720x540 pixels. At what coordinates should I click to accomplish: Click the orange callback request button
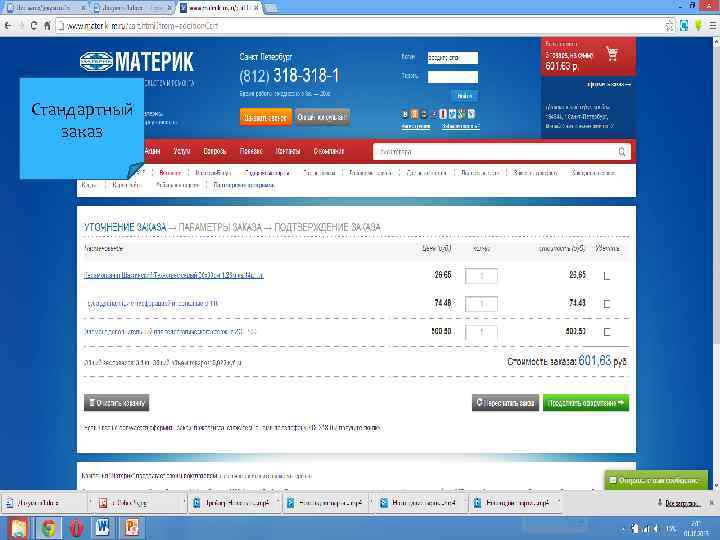[265, 117]
